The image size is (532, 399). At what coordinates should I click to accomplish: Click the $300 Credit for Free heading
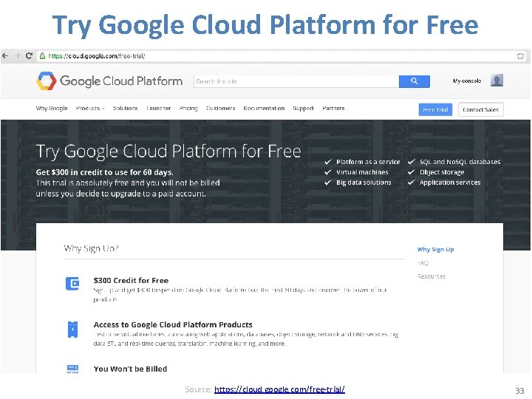click(x=131, y=280)
